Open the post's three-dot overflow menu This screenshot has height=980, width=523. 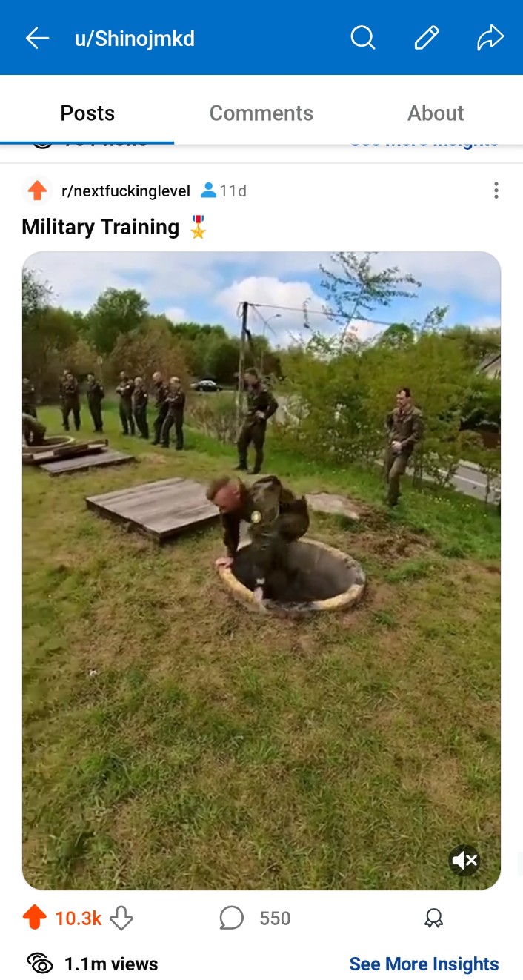[496, 191]
